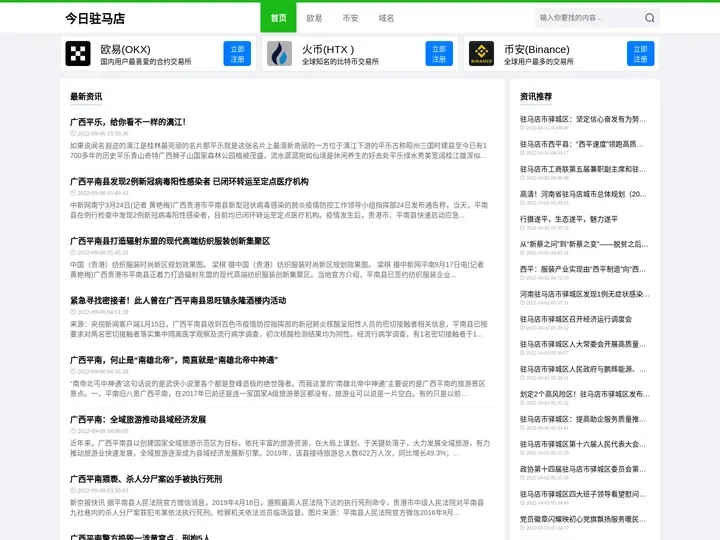The height and width of the screenshot is (540, 720).
Task: Open article 紧急寻找密接者 思旺镇永隆酒楼
Action: pos(178,300)
